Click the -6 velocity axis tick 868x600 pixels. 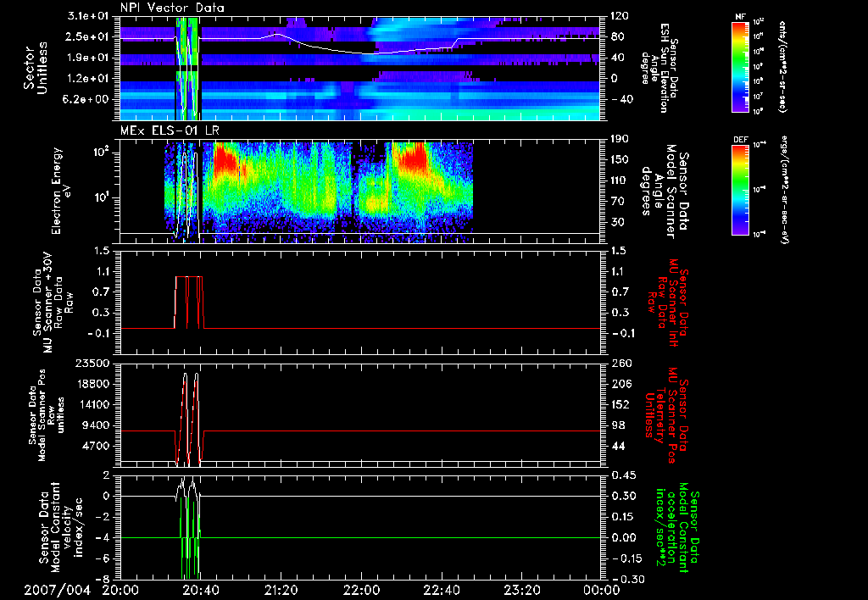pyautogui.click(x=103, y=558)
